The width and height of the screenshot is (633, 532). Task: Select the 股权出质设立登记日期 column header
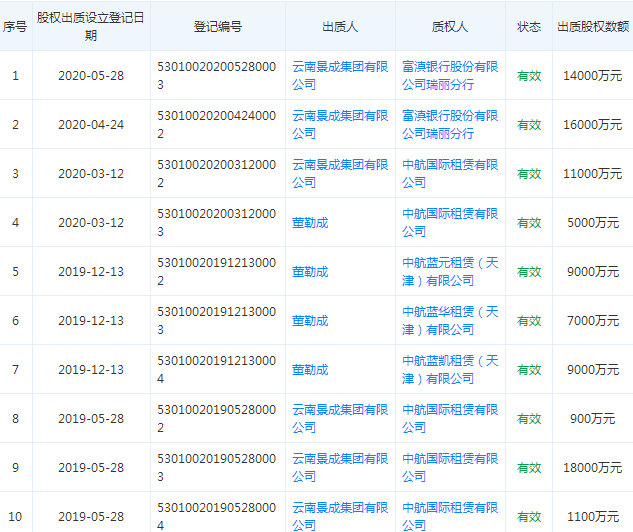point(90,27)
